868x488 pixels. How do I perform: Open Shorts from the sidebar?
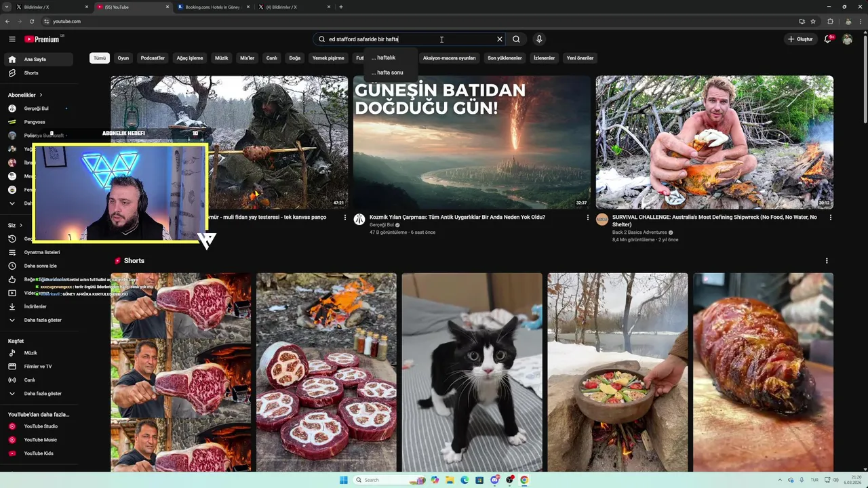(x=39, y=73)
